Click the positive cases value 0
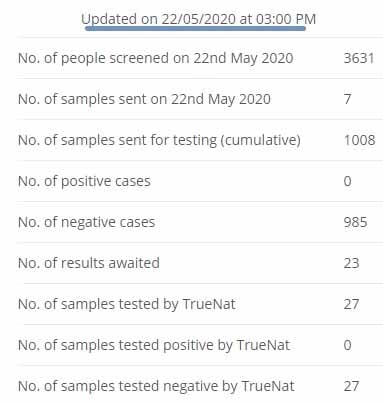Viewport: 383px width, 404px height. coord(347,181)
